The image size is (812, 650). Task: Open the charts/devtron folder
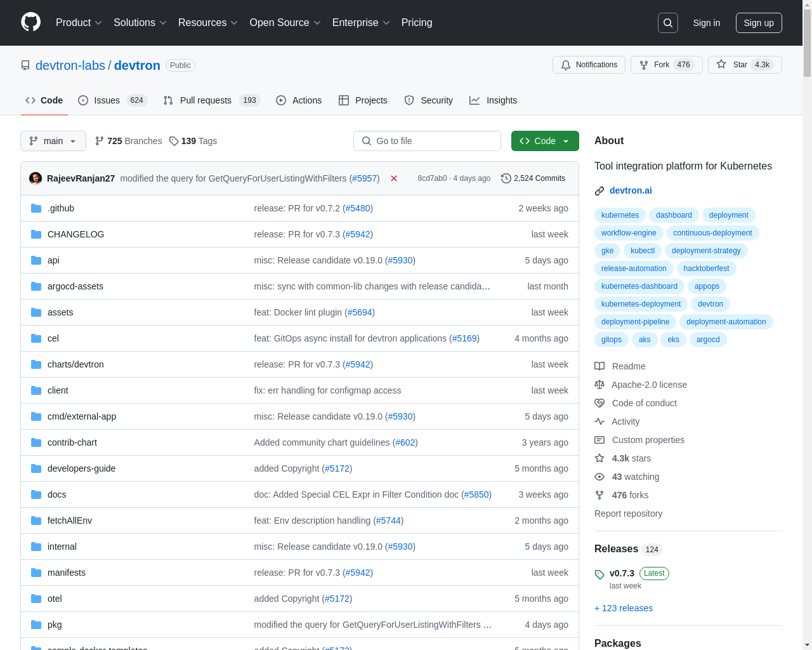75,364
